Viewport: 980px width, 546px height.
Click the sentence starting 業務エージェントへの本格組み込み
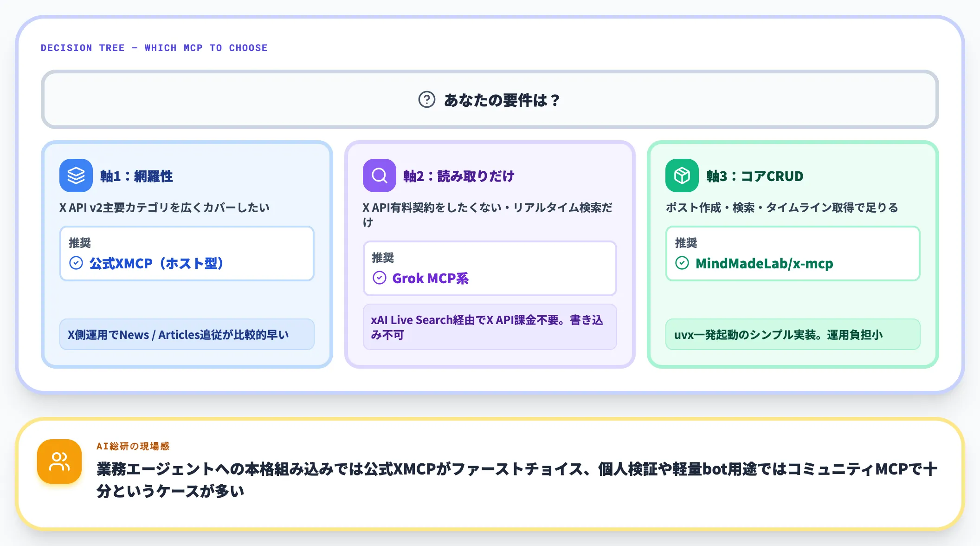517,480
